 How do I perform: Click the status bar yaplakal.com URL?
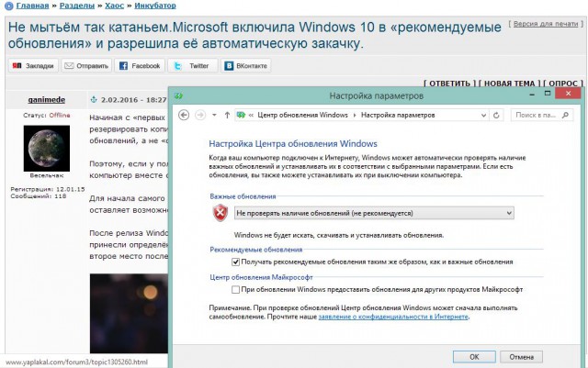coord(76,362)
